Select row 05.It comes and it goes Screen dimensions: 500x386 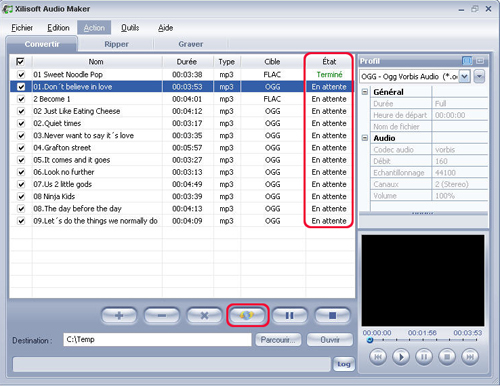(x=182, y=160)
